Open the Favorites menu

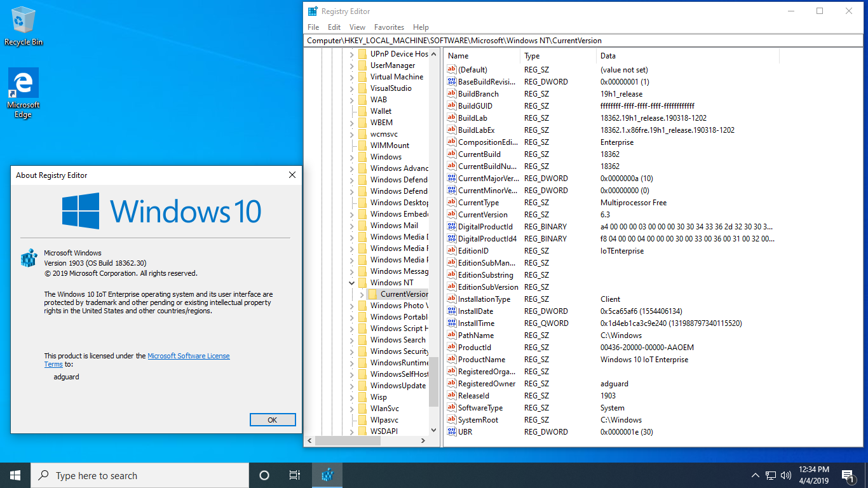pos(389,27)
